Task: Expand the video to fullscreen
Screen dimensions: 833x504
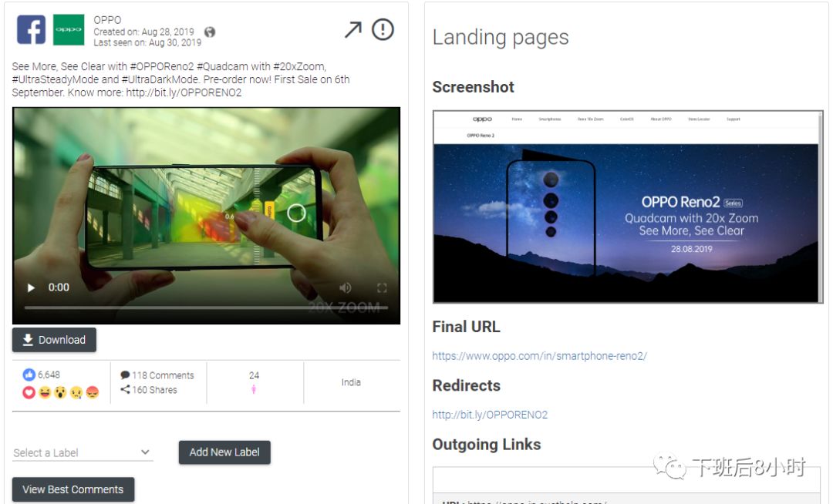Action: pos(382,288)
